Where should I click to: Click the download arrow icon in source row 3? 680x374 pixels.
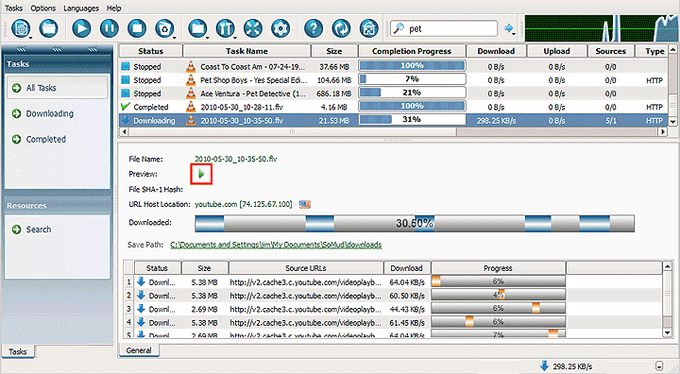[141, 308]
